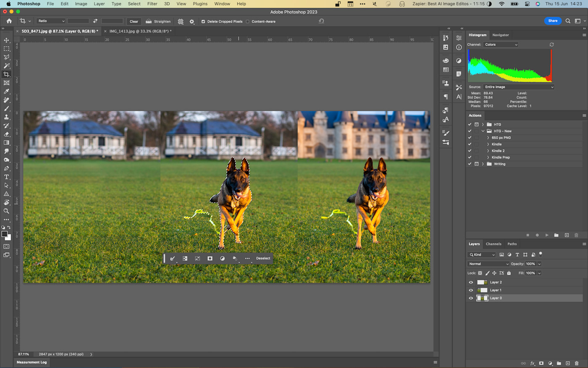Open crop settings gear in options bar
The image size is (588, 368).
click(x=192, y=21)
